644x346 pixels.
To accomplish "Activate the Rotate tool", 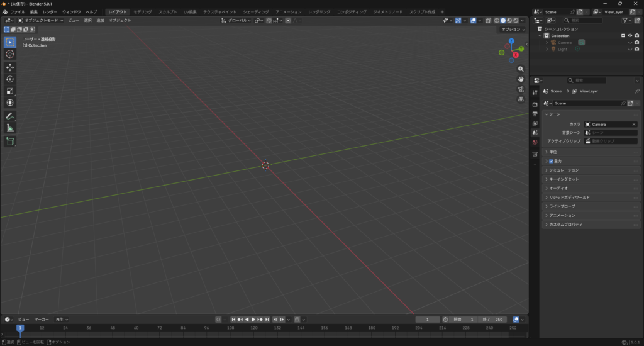I will pos(10,79).
